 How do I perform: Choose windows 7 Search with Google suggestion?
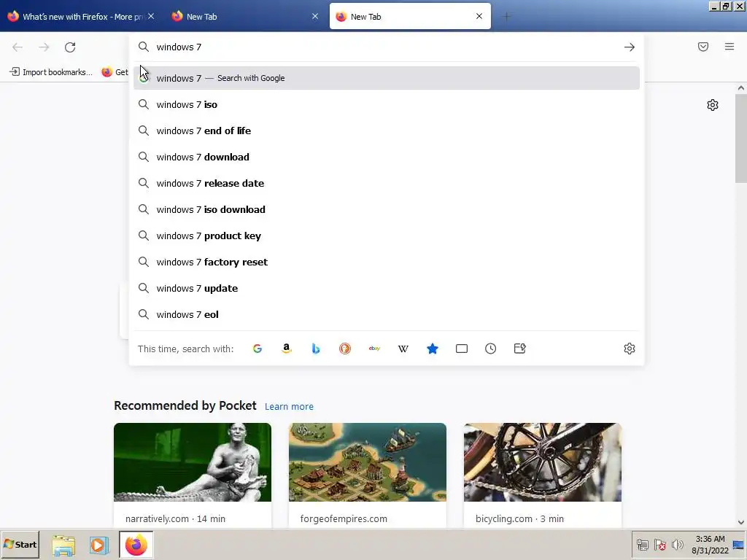click(x=387, y=78)
